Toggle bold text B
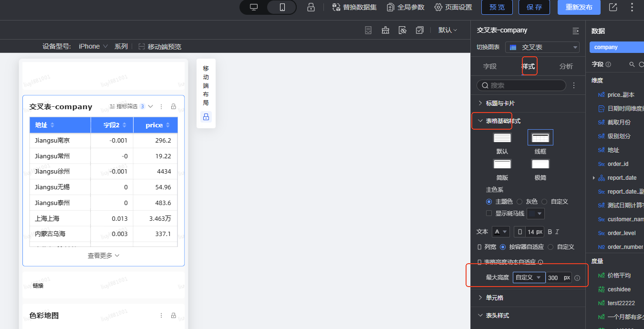 coord(550,232)
